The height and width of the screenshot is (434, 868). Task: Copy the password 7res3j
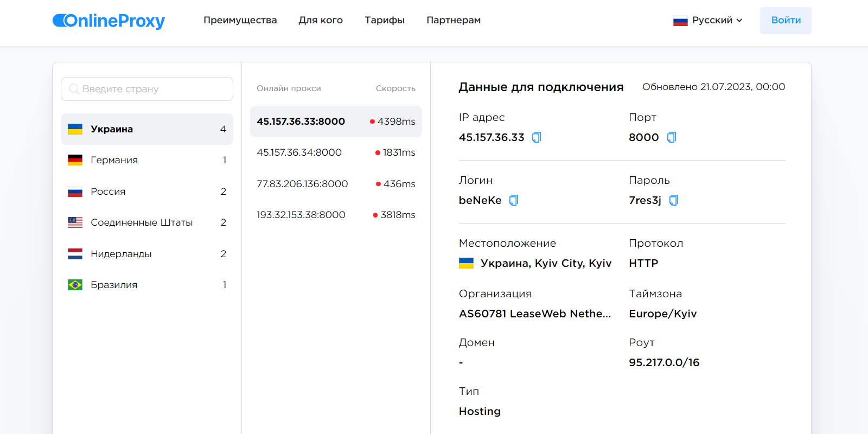673,200
